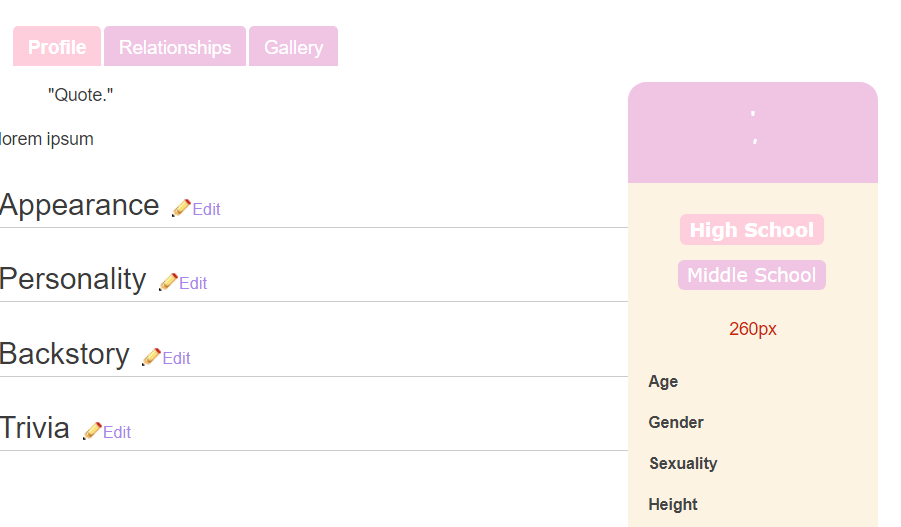
Task: Click the "Quote." text
Action: click(81, 95)
